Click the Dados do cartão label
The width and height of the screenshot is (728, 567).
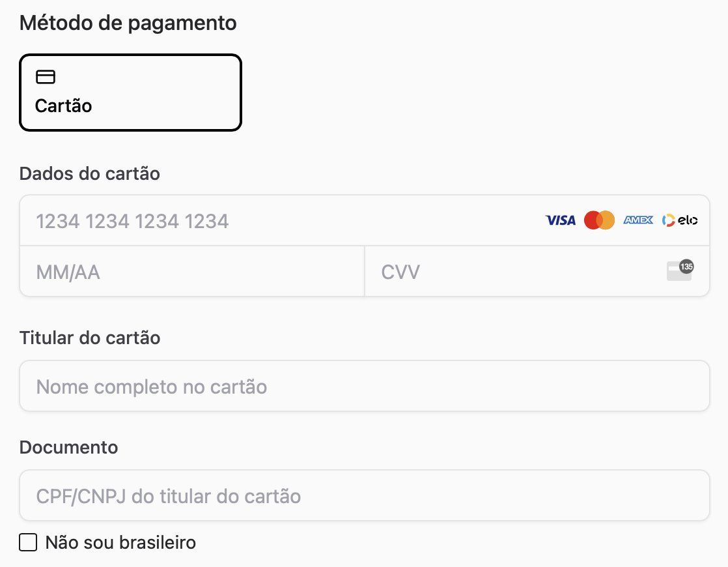(x=90, y=174)
